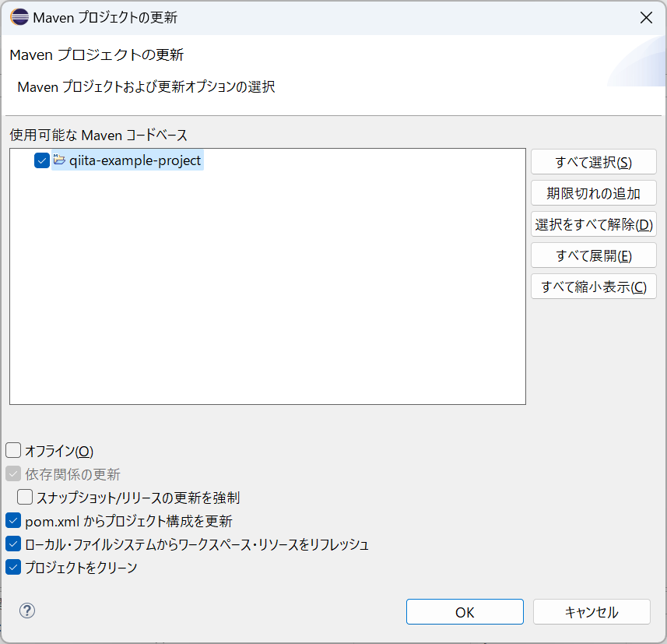The image size is (667, 644).
Task: Click the すべて選択 button
Action: tap(593, 161)
